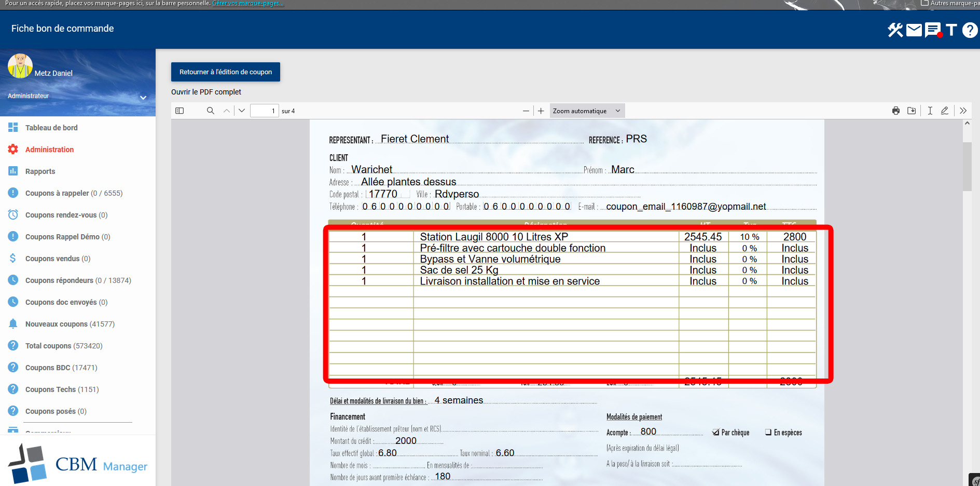980x486 pixels.
Task: Click the help question mark icon
Action: tap(970, 30)
